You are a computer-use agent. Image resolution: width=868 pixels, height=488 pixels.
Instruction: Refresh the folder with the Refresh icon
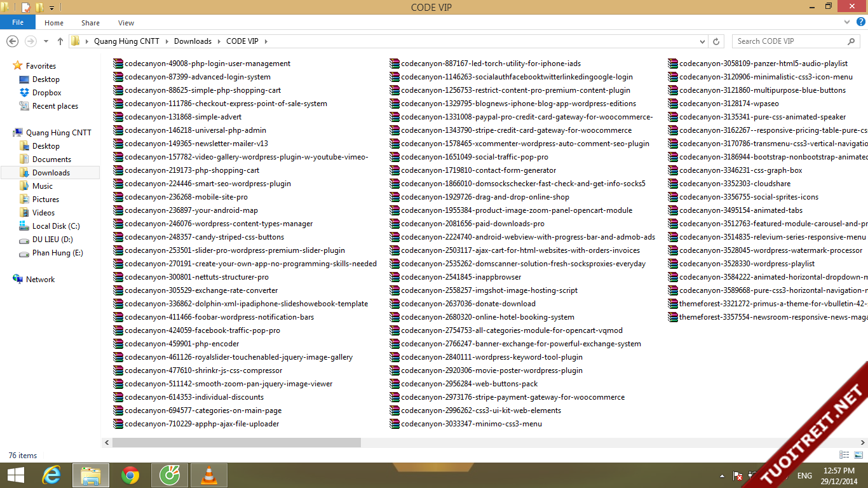(717, 41)
